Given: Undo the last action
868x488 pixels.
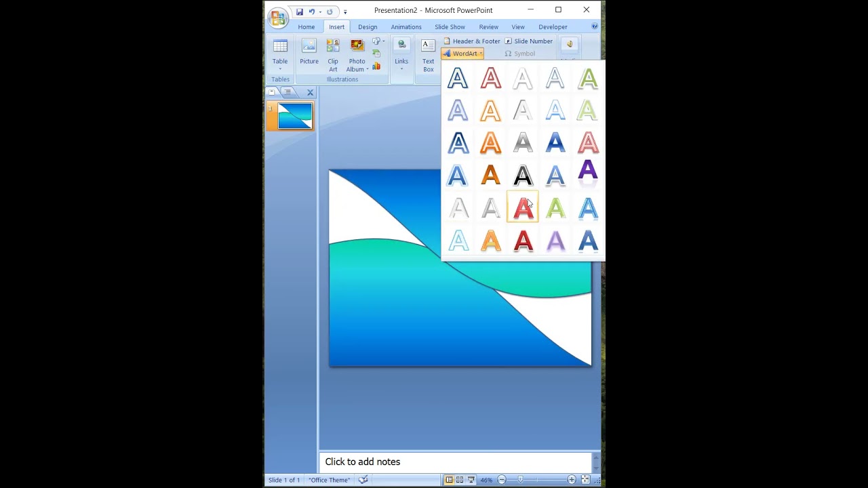Looking at the screenshot, I should pos(311,12).
